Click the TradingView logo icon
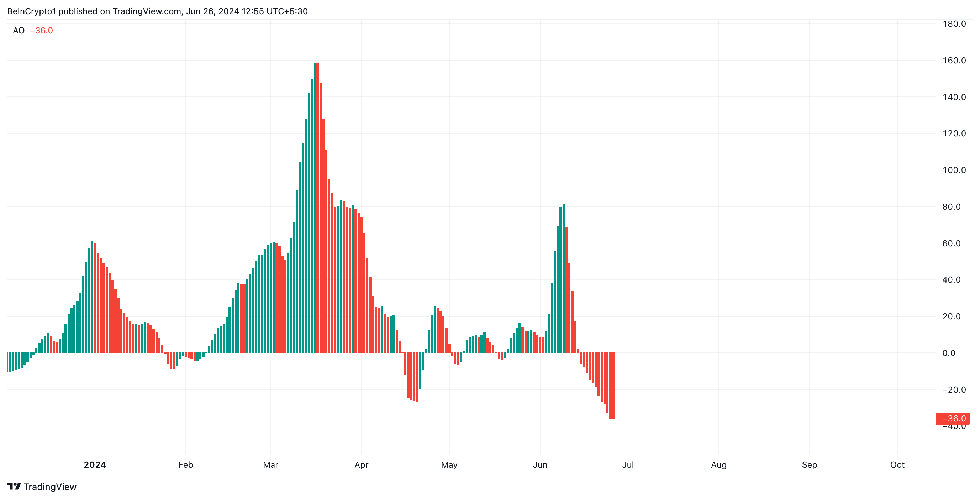Viewport: 980px width, 499px height. [14, 486]
